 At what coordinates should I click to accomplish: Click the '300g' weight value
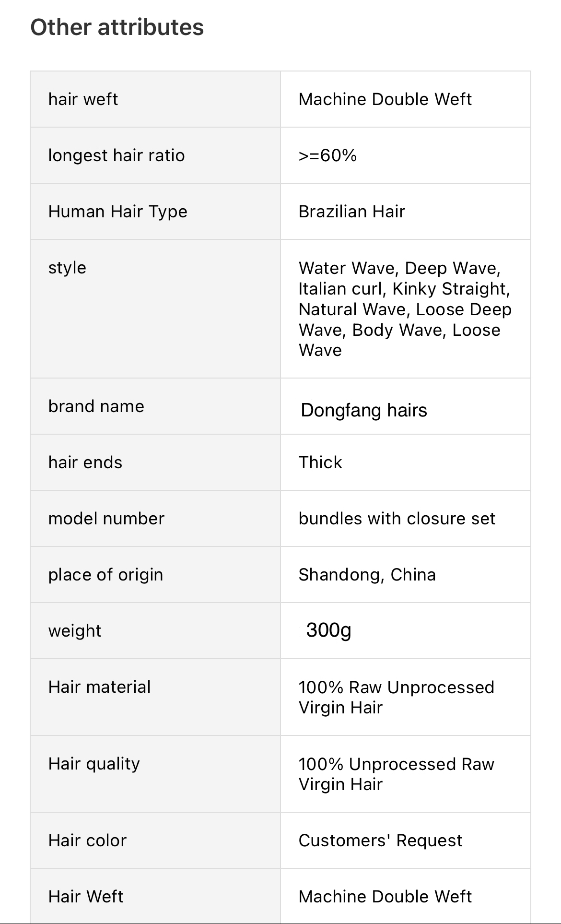coord(329,630)
